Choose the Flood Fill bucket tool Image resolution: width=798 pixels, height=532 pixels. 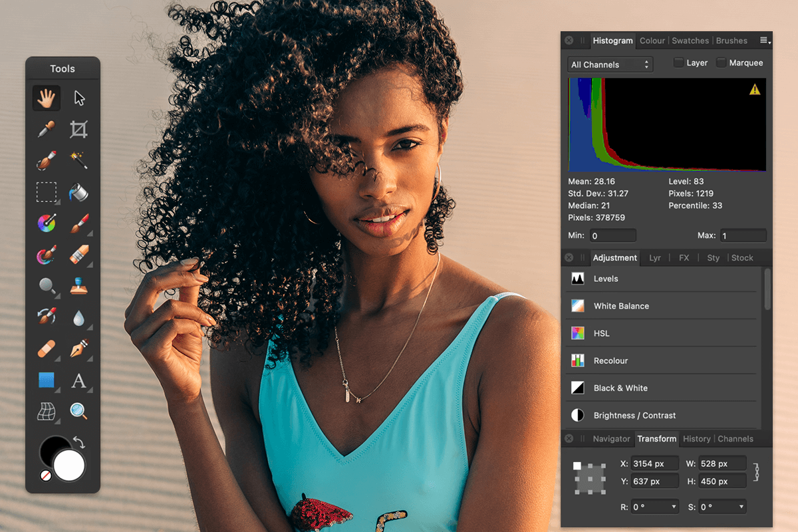79,192
